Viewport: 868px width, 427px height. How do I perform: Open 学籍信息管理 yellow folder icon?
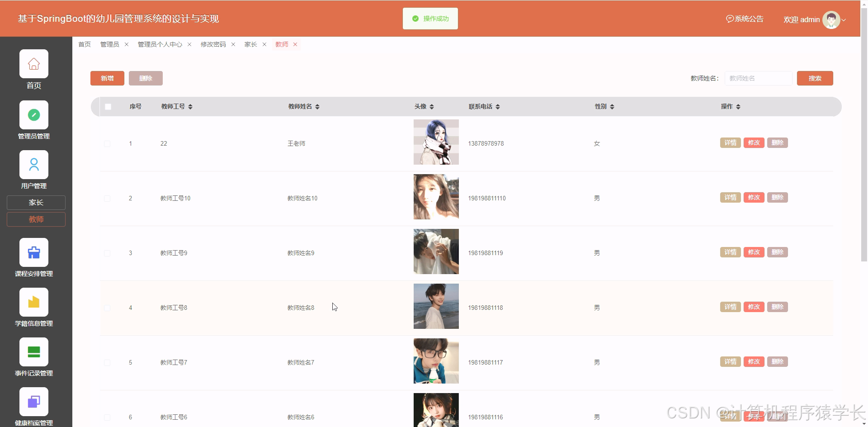point(34,302)
